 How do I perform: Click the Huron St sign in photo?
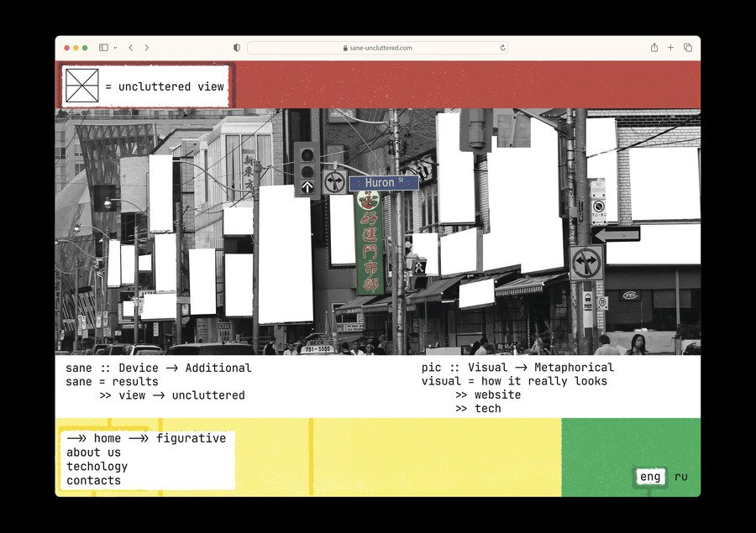click(384, 183)
